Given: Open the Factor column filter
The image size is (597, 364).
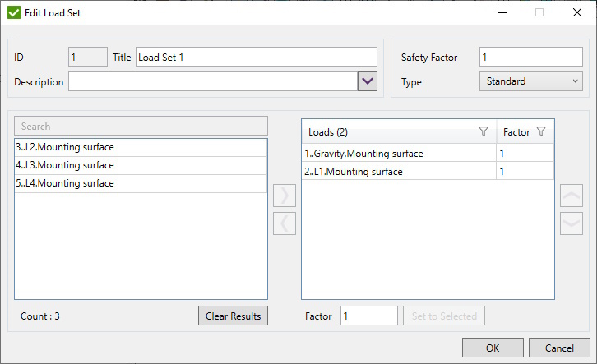Looking at the screenshot, I should click(x=541, y=131).
